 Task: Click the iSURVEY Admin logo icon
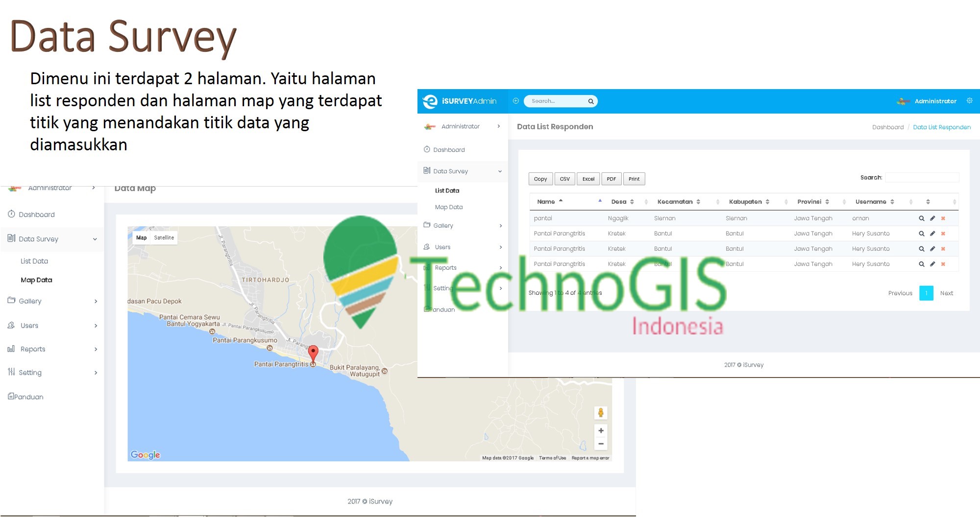point(430,101)
